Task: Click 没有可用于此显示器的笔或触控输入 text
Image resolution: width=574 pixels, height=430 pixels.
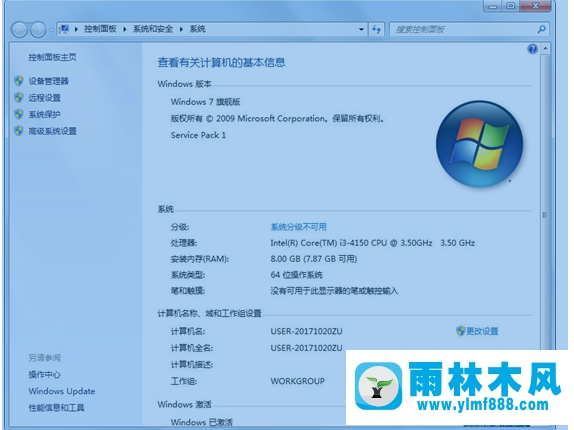Action: pyautogui.click(x=334, y=291)
